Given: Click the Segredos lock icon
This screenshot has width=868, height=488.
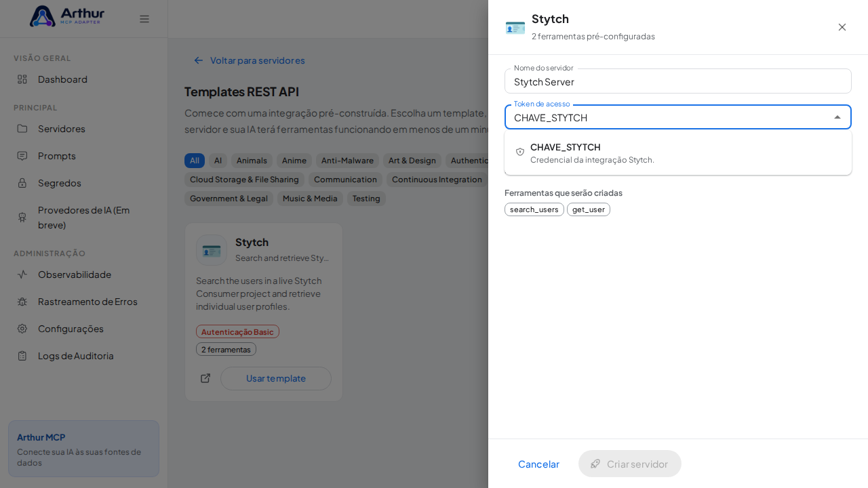Looking at the screenshot, I should click(x=22, y=183).
